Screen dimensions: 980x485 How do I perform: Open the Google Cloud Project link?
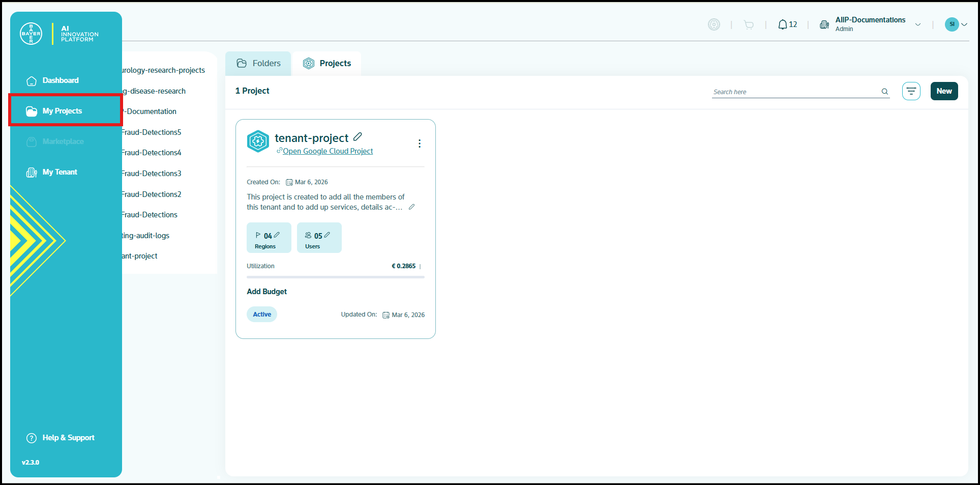pyautogui.click(x=328, y=151)
